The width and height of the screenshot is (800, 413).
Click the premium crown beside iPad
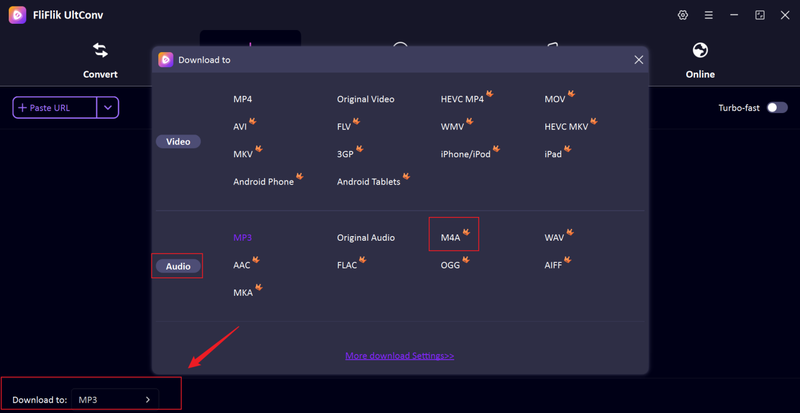[567, 149]
